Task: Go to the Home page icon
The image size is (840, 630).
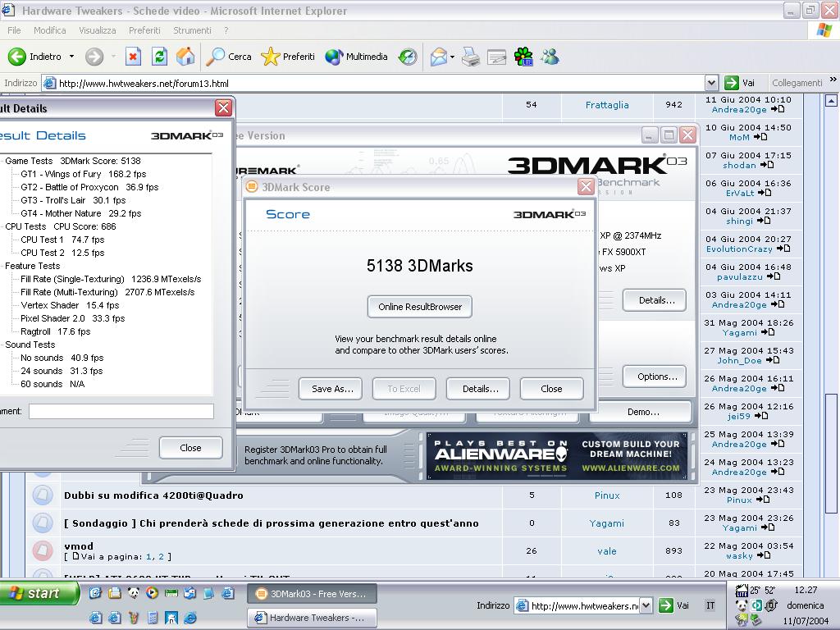Action: click(x=185, y=57)
